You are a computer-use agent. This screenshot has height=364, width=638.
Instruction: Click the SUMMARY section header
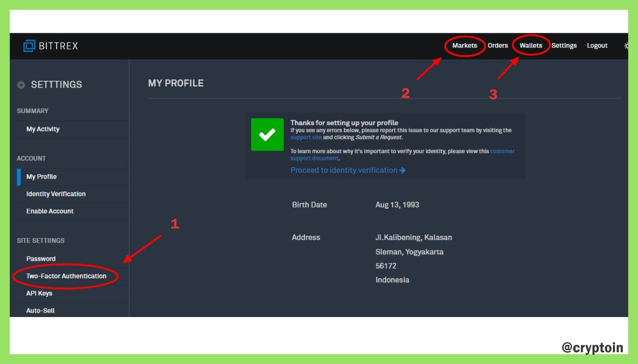[x=33, y=111]
